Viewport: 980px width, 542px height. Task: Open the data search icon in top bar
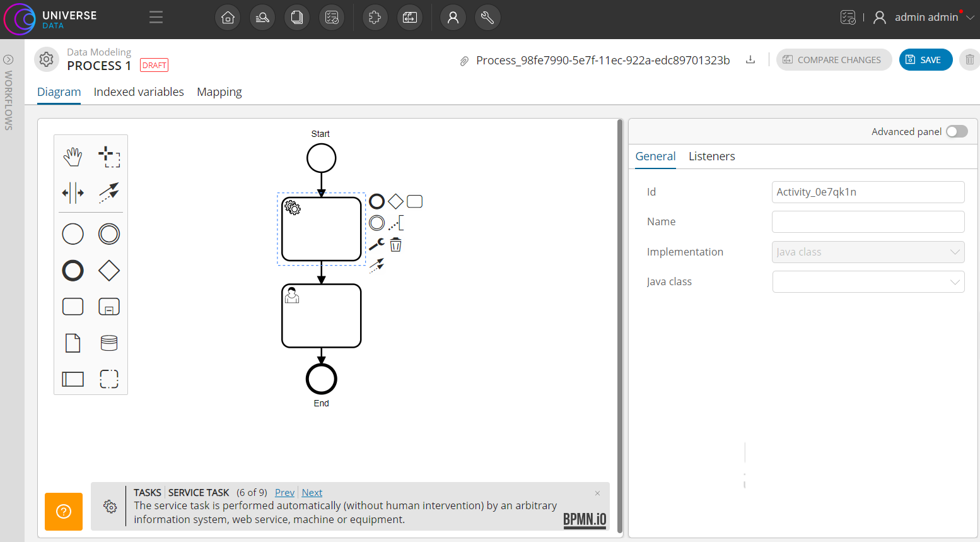(x=262, y=17)
